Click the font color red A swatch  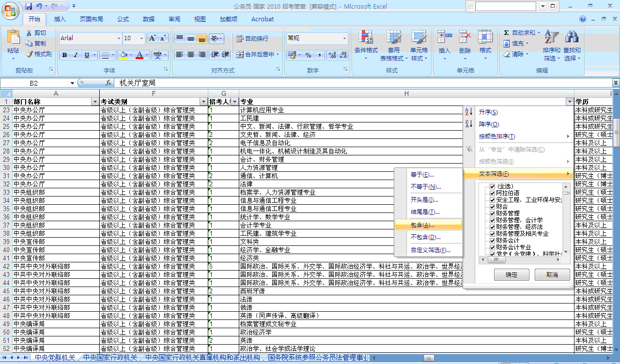click(139, 55)
